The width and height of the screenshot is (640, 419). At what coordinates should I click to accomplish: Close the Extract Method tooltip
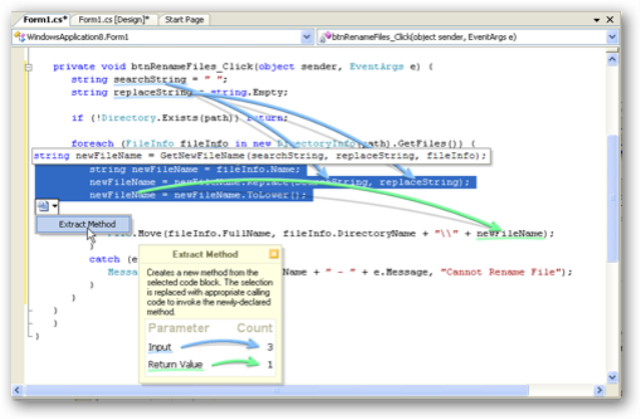tap(273, 255)
